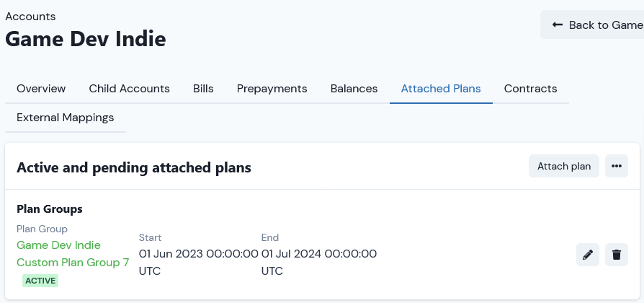Open the Overview tab
Image resolution: width=644 pixels, height=303 pixels.
[x=41, y=89]
